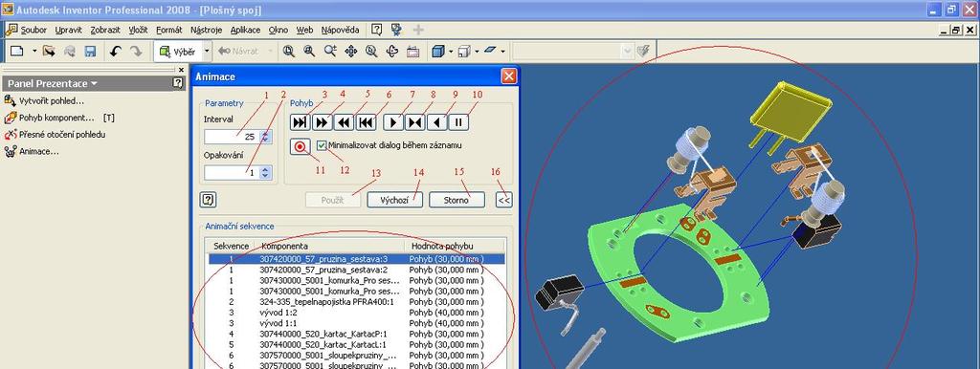Toggle Minimalizovat dialog během záznamu checkbox
The image size is (980, 369).
[322, 145]
